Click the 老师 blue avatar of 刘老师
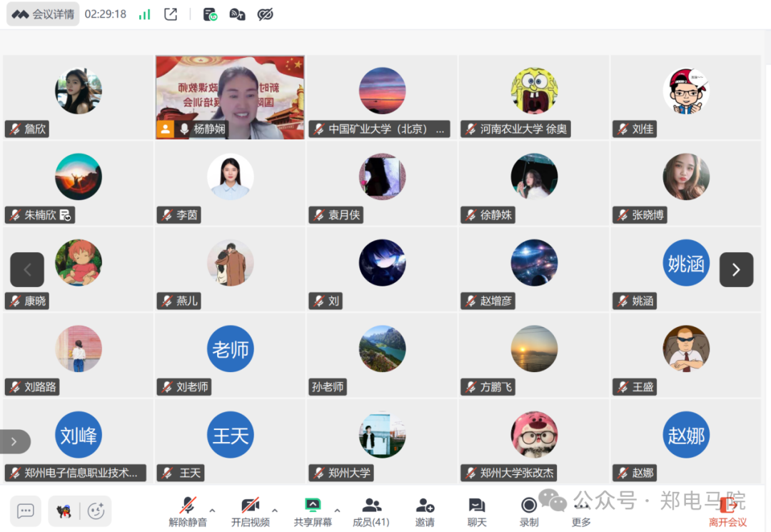771x532 pixels. [230, 348]
